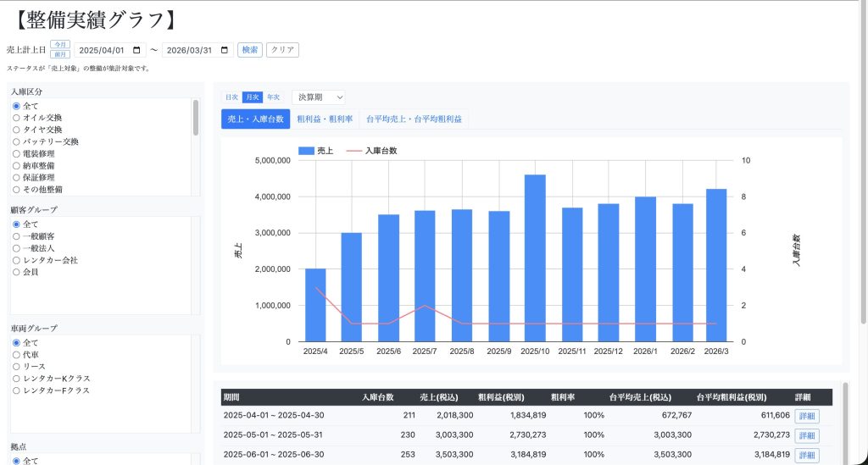Click the 入庫区分 list scrollbar

196,118
